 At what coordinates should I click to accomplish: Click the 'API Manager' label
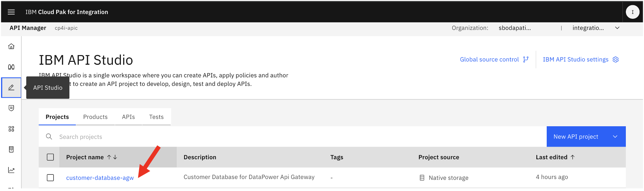tap(28, 28)
